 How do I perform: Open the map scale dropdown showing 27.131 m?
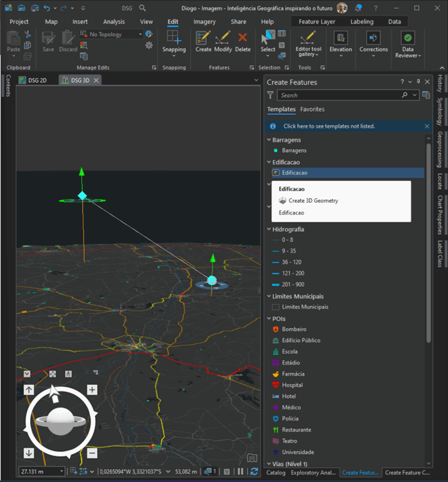[x=62, y=472]
